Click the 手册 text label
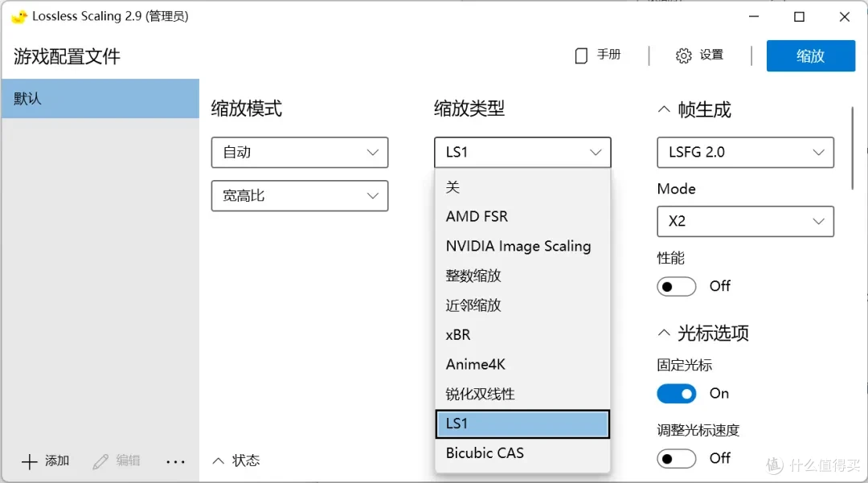 click(x=608, y=55)
